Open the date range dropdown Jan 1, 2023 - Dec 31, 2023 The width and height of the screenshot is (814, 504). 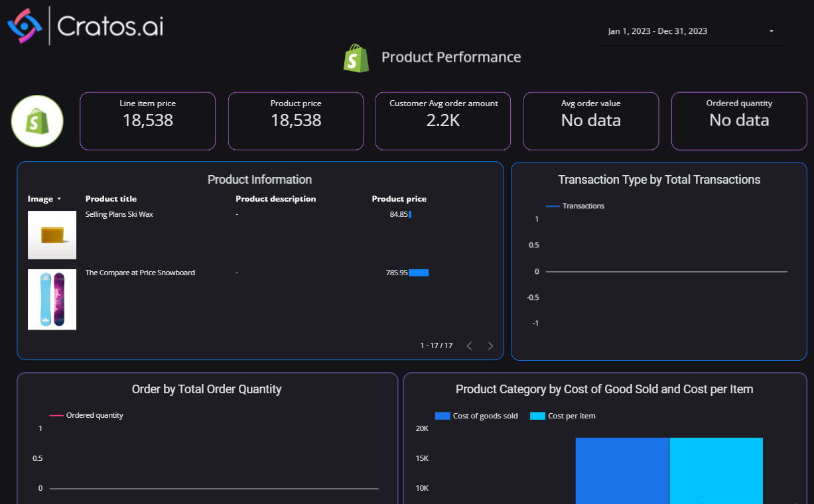point(690,31)
